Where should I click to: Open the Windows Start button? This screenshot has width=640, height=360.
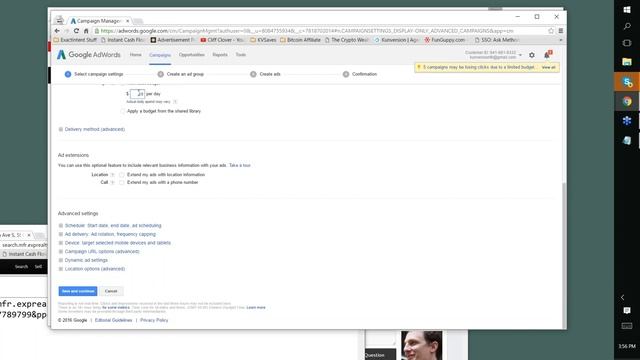[x=627, y=9]
